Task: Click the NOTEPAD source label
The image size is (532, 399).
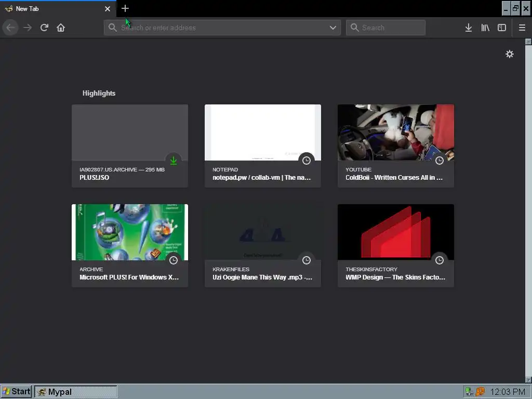Action: [x=225, y=170]
